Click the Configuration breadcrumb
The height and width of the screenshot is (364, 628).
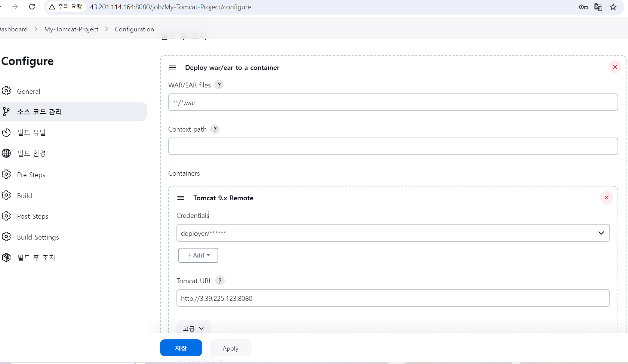click(x=134, y=29)
